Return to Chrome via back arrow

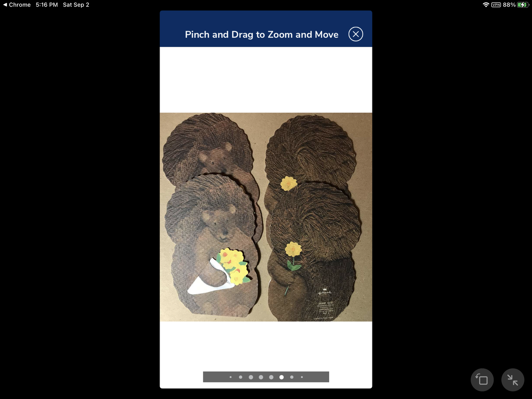pyautogui.click(x=17, y=5)
